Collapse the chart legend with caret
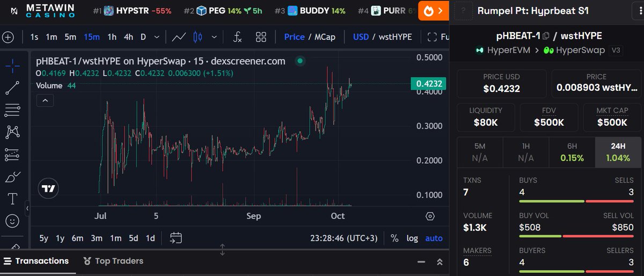Viewport: 644px width, 276px height. click(x=46, y=100)
